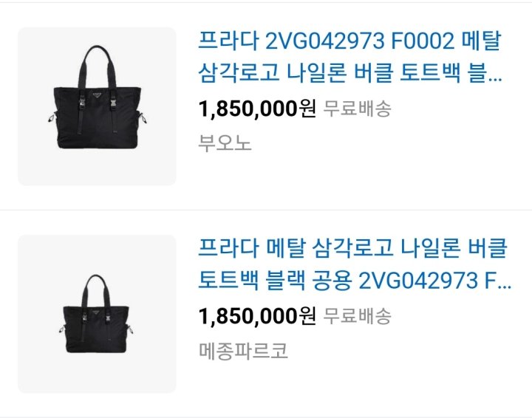Screen dimensions: 532x418
Task: Open product title starting with 프라다 2VG042973
Action: [x=349, y=57]
